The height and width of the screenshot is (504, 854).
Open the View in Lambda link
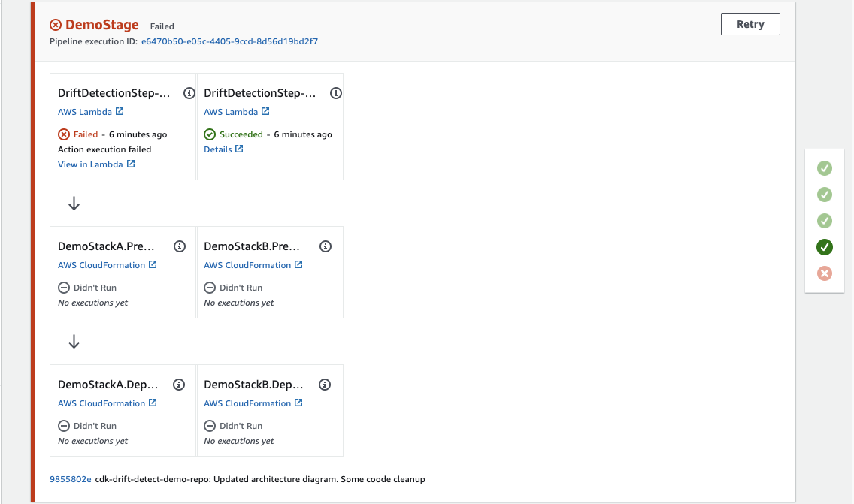point(96,164)
